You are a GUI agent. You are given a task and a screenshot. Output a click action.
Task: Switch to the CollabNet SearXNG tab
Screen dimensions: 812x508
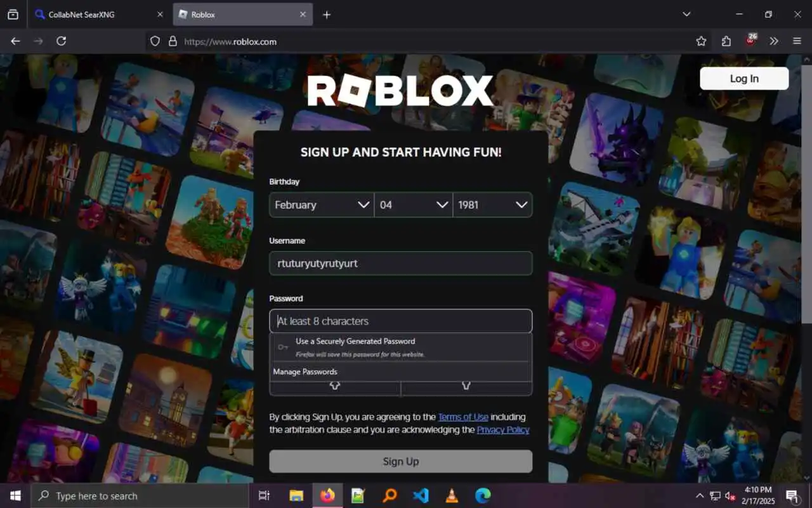pyautogui.click(x=100, y=15)
